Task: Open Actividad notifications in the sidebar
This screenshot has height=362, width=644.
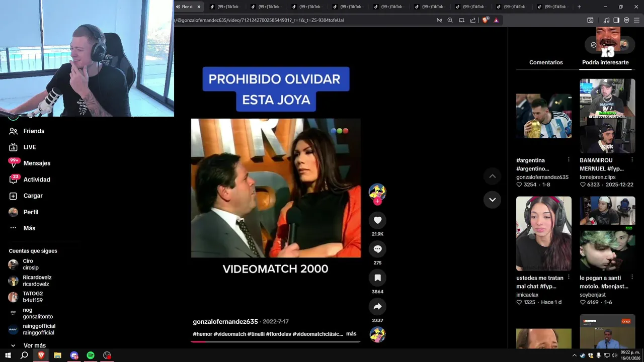Action: pyautogui.click(x=37, y=179)
